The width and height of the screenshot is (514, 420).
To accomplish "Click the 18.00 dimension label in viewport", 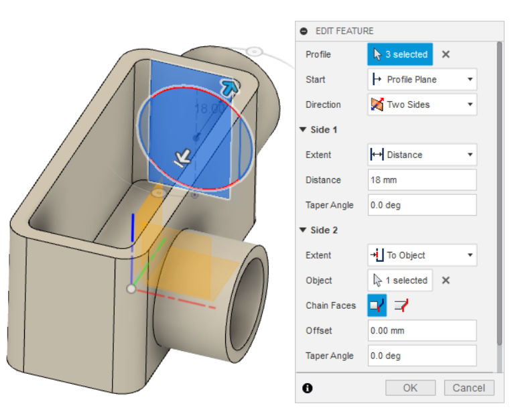I will (x=210, y=109).
